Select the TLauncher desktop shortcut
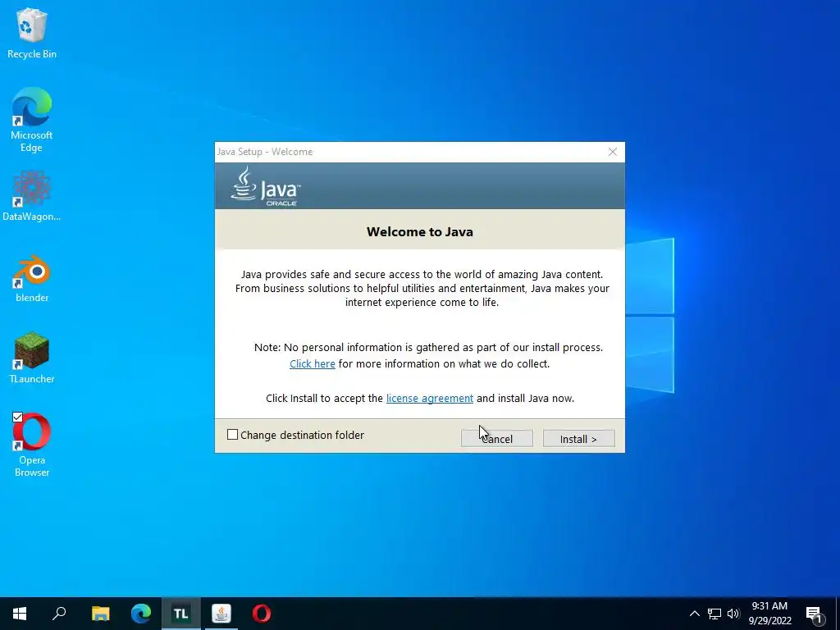Image resolution: width=840 pixels, height=630 pixels. pyautogui.click(x=32, y=358)
